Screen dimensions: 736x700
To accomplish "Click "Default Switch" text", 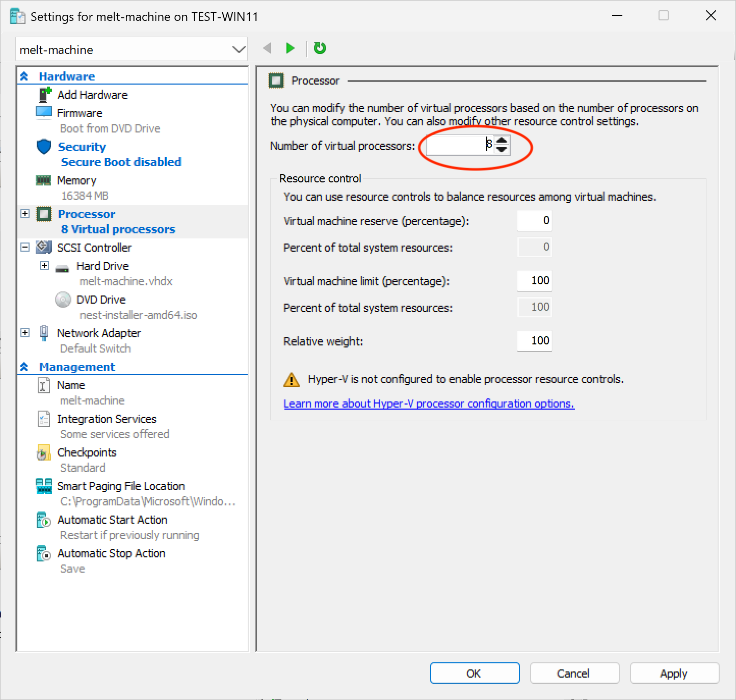I will click(95, 348).
